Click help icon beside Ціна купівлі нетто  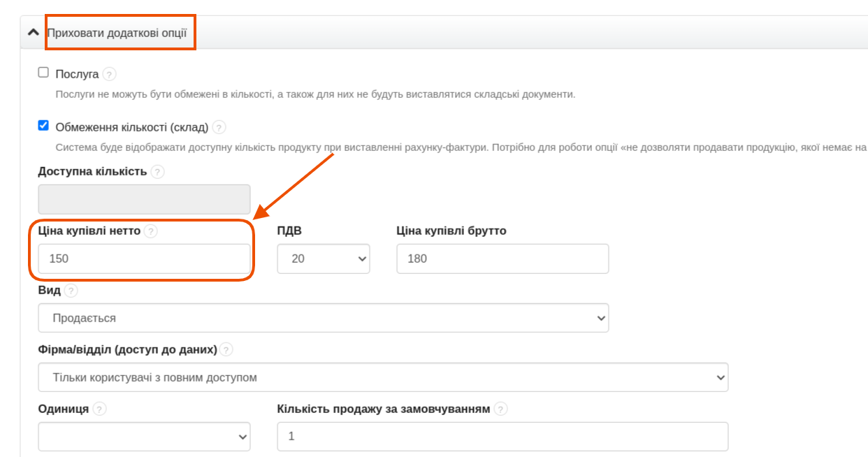click(x=151, y=231)
